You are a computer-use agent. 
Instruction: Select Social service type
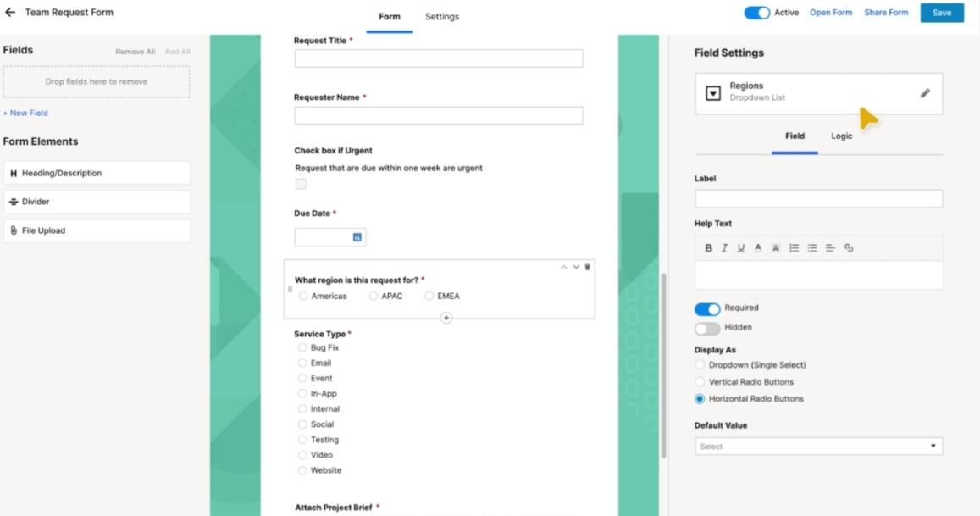click(x=302, y=424)
